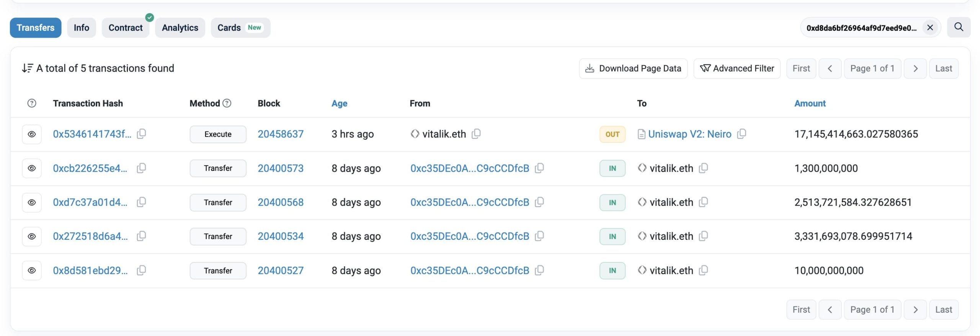Open block 20458637 link

(280, 134)
